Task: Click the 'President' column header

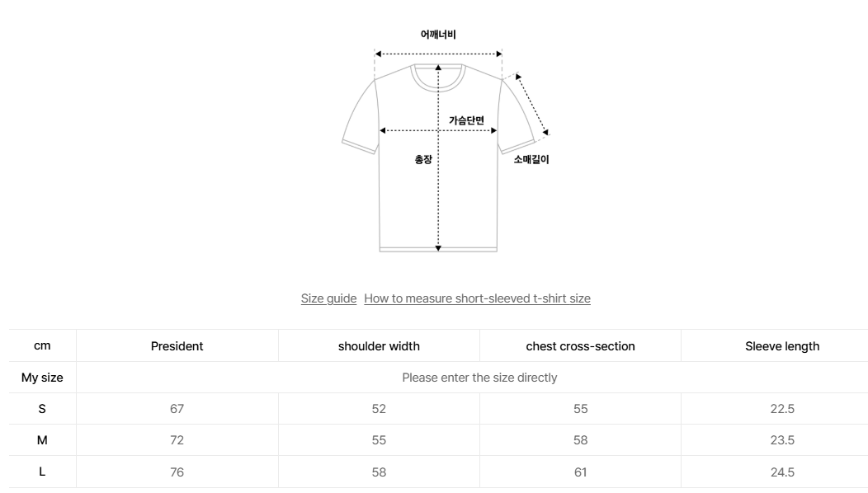Action: tap(177, 346)
